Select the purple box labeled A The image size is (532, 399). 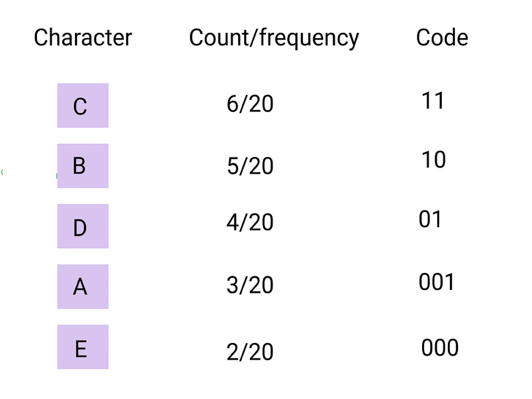point(83,287)
